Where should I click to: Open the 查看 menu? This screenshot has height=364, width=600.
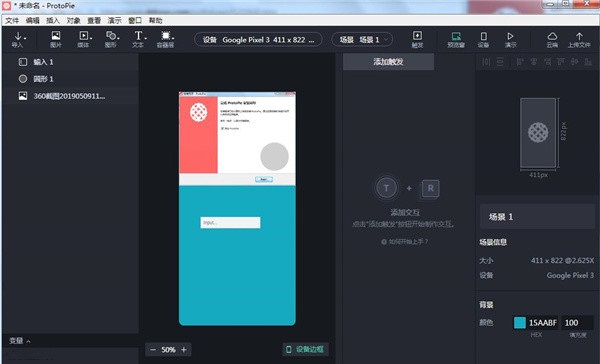click(94, 20)
